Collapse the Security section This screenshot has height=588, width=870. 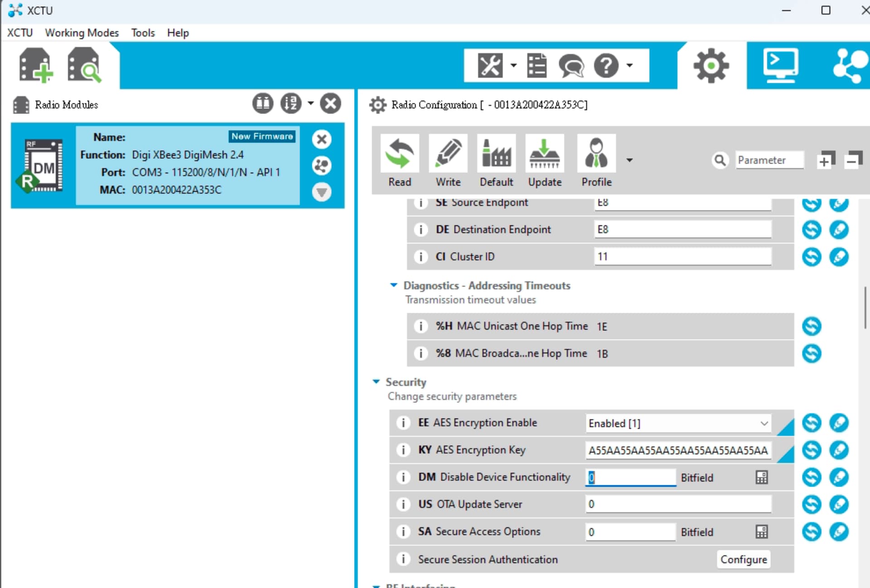click(376, 382)
